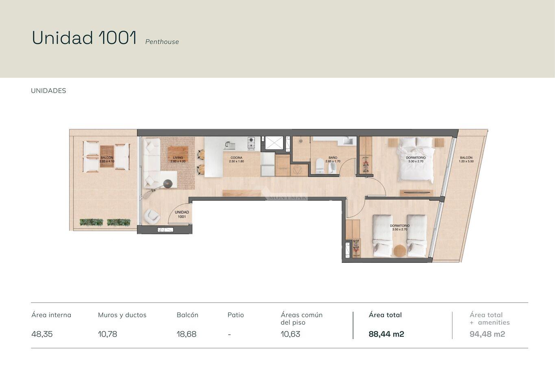Click the Penthouse subtitle text
The image size is (555, 392).
point(162,41)
